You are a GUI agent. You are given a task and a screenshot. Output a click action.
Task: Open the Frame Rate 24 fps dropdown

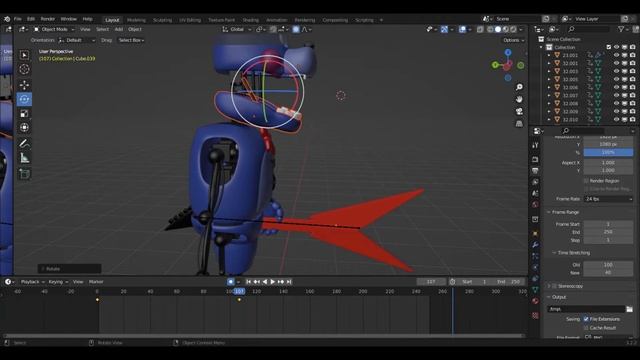608,199
